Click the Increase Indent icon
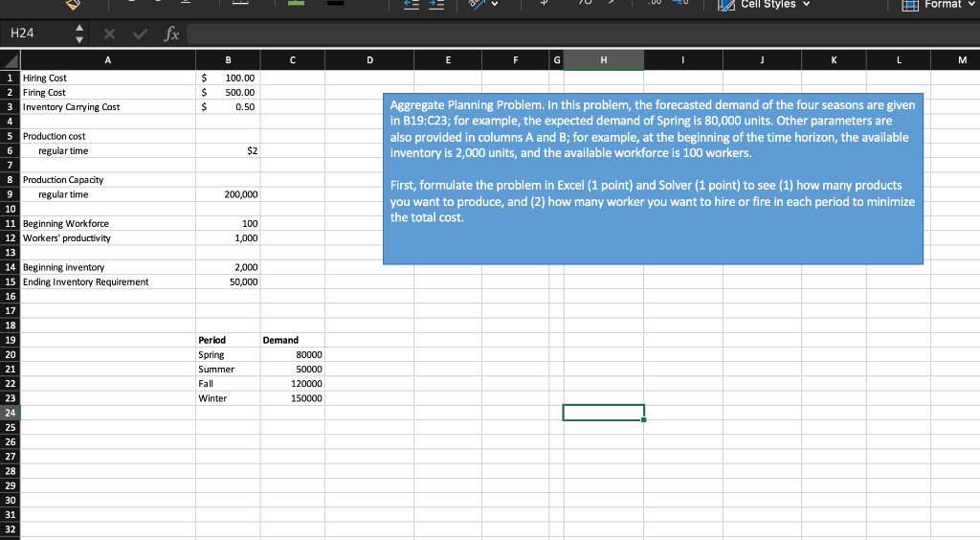The width and height of the screenshot is (980, 540). point(436,5)
